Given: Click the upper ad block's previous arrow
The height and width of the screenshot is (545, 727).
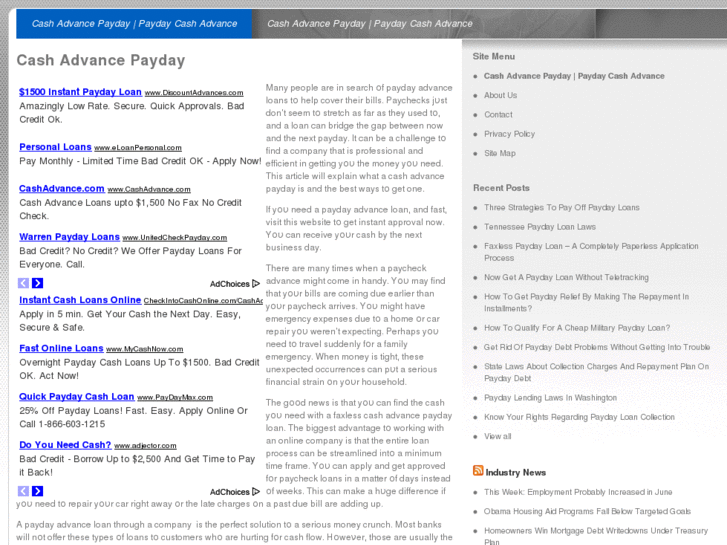Looking at the screenshot, I should (x=24, y=283).
